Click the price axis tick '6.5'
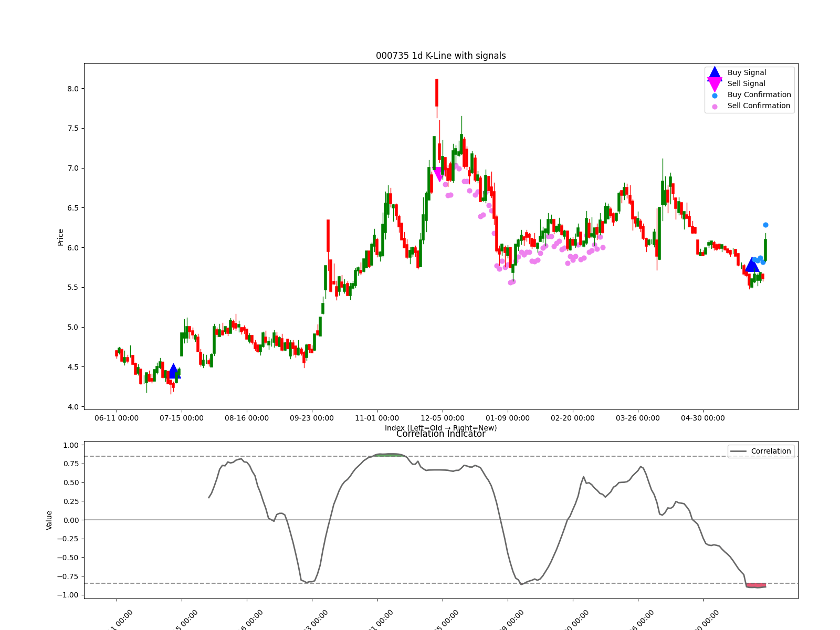The height and width of the screenshot is (630, 840). tap(73, 208)
